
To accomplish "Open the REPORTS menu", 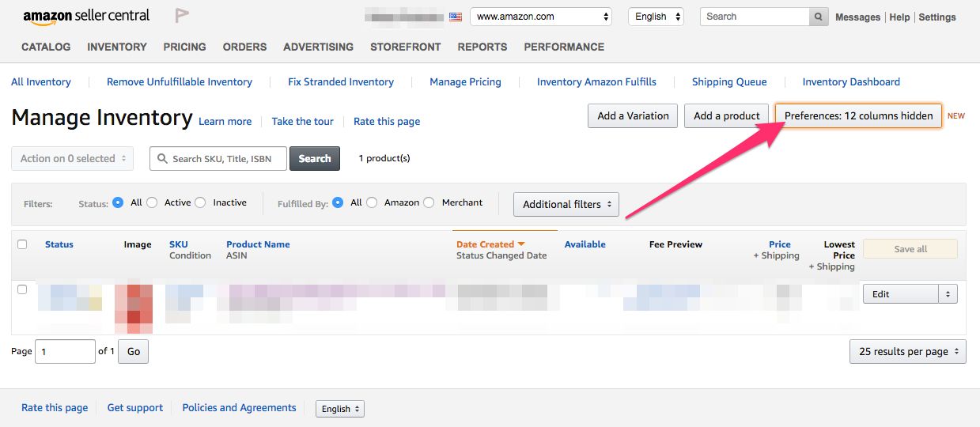I will click(482, 47).
